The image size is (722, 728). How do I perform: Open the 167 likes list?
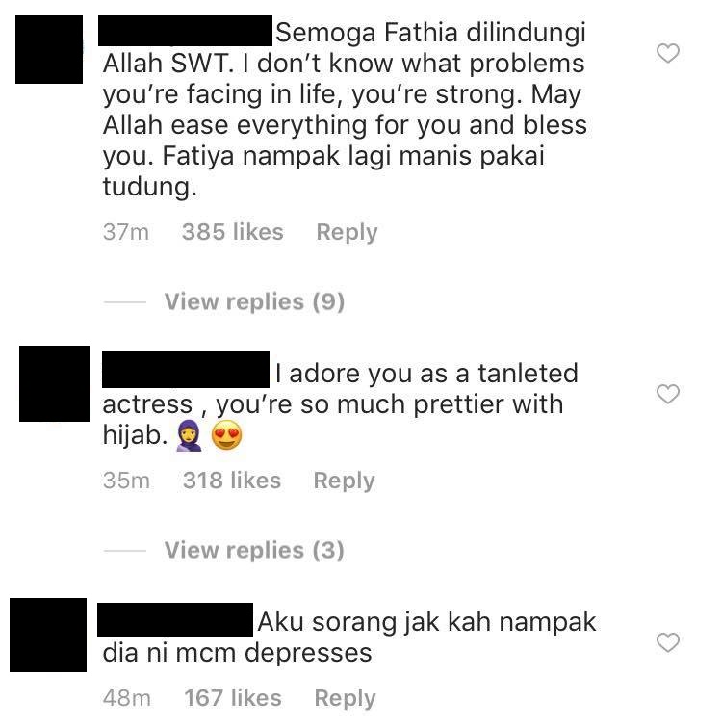[233, 698]
